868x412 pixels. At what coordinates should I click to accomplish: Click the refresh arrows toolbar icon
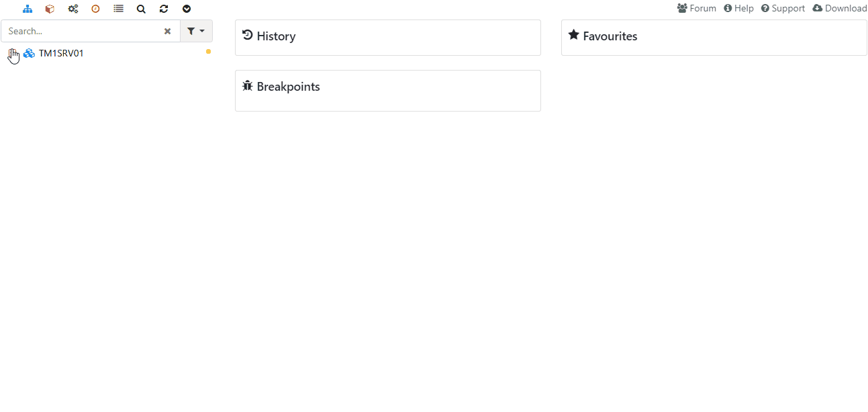(164, 9)
